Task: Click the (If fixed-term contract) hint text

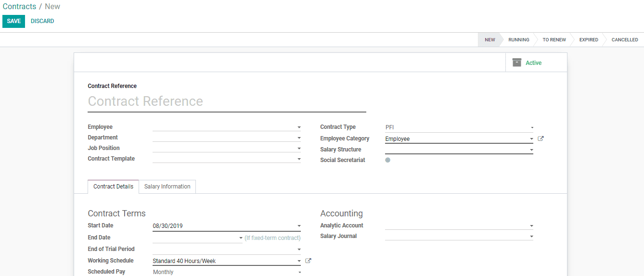Action: (272, 238)
